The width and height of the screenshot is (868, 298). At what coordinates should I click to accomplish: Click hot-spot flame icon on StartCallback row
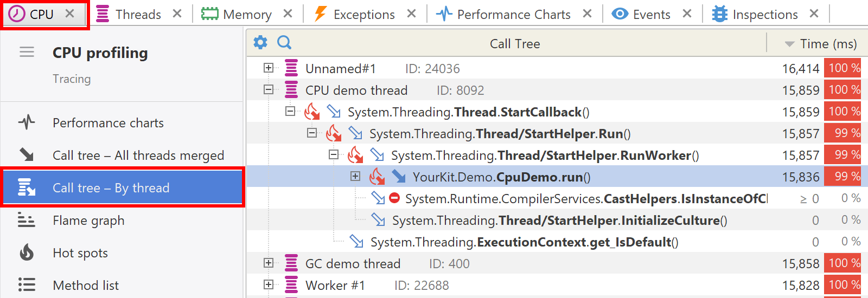[x=312, y=111]
